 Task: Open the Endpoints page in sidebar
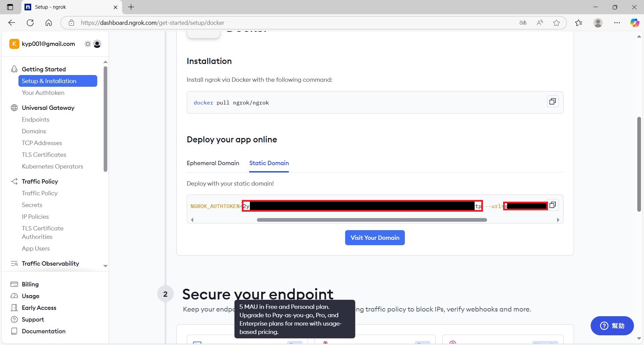coord(36,120)
